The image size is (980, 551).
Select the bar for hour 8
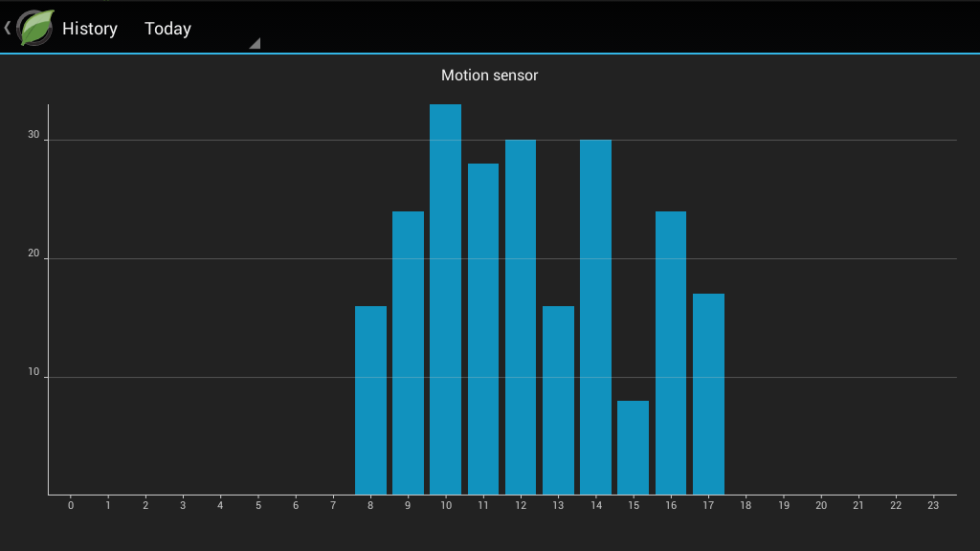tap(370, 401)
